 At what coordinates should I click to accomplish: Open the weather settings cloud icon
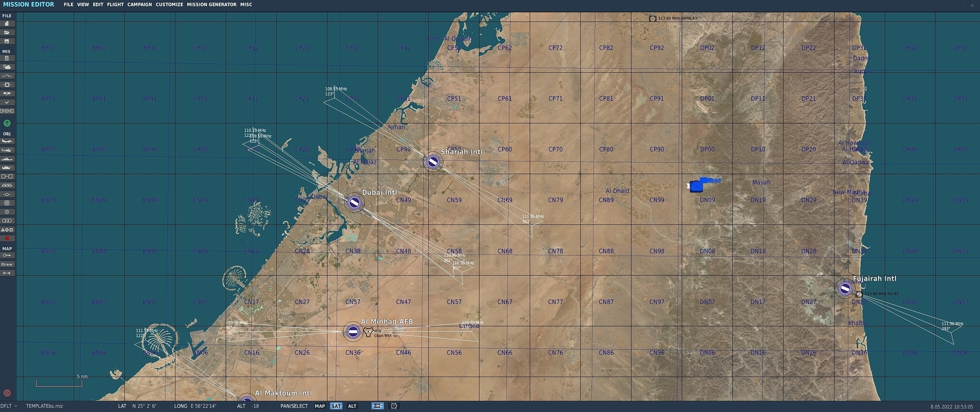7,67
